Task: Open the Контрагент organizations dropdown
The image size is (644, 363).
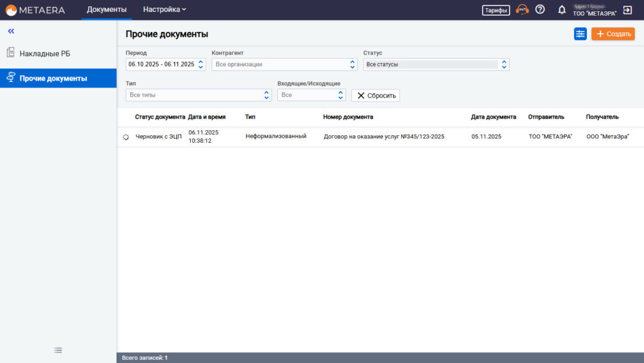Action: coord(284,64)
